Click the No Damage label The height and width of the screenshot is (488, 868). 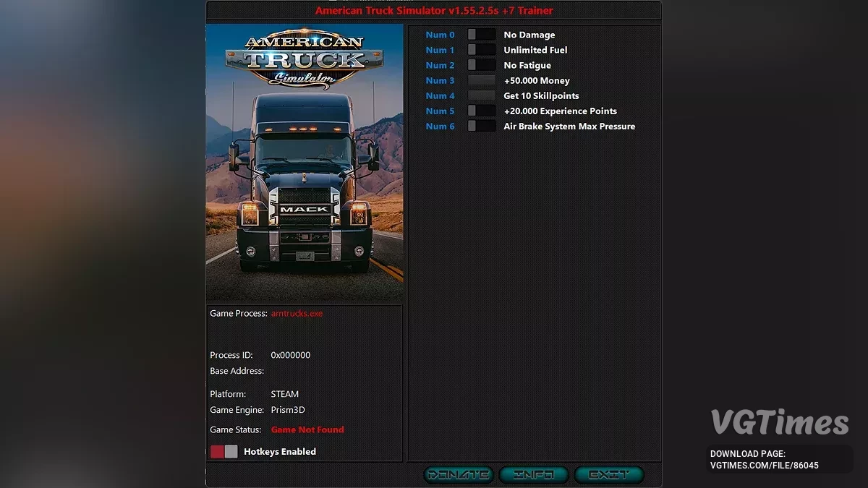529,35
